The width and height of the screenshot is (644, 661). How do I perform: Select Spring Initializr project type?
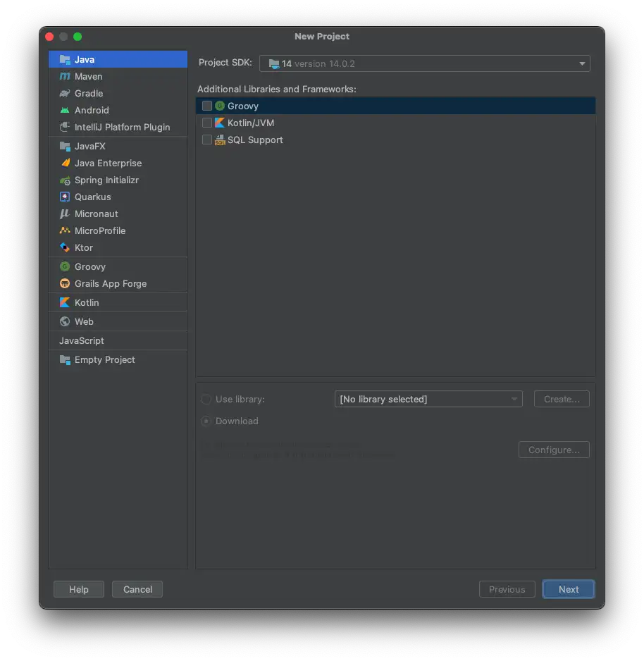point(118,180)
